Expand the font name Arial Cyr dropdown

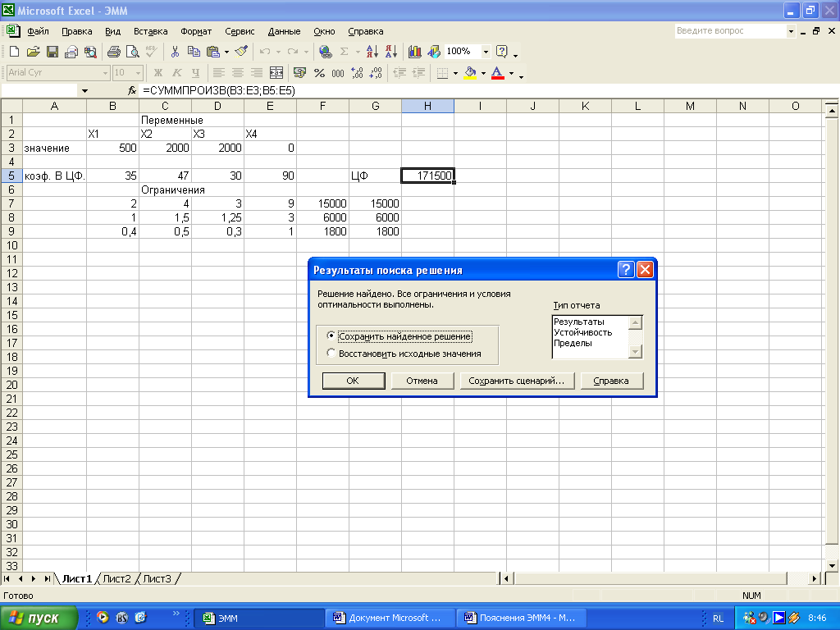105,73
